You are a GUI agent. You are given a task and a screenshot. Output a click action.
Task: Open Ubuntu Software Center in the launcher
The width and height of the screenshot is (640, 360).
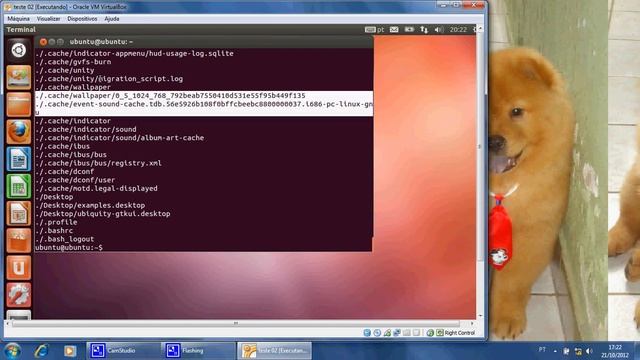point(18,240)
